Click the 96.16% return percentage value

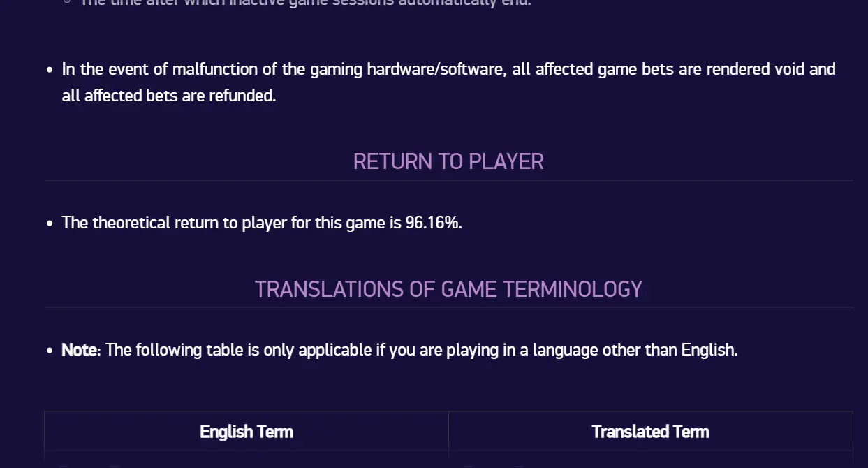(x=433, y=223)
